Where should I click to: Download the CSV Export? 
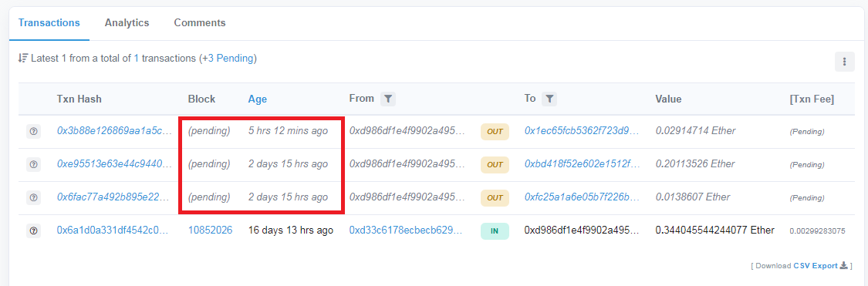pos(820,266)
